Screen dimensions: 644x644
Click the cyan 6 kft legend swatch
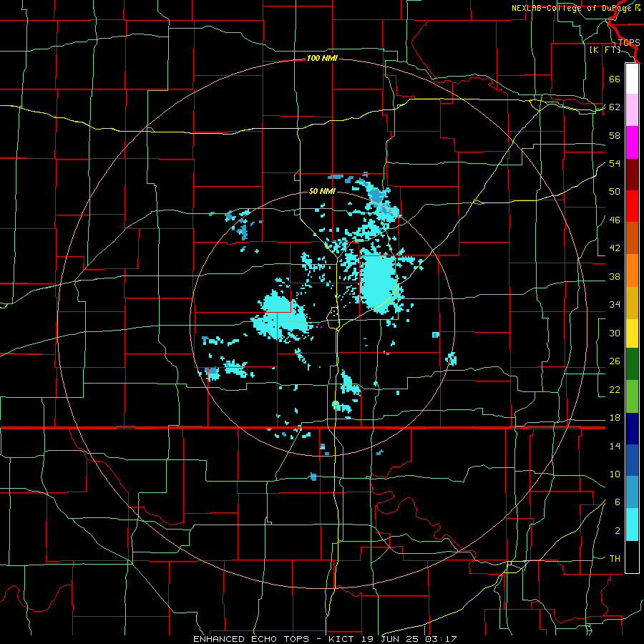click(x=632, y=525)
